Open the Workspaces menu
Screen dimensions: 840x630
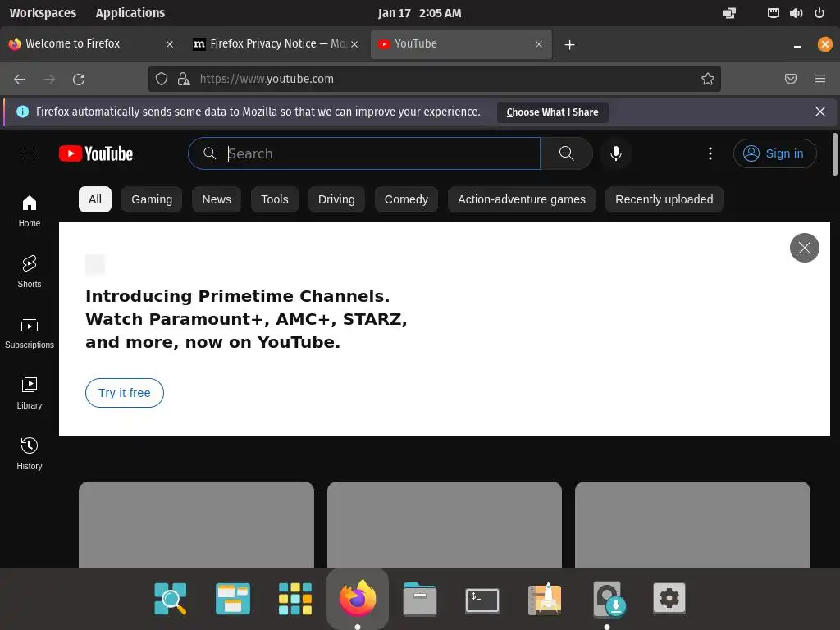pos(43,13)
